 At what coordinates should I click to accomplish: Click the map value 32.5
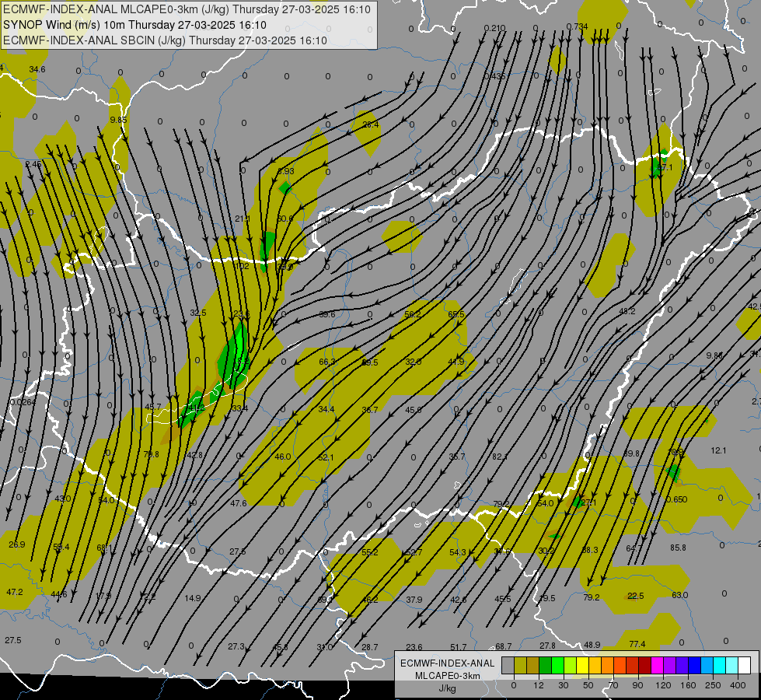[x=198, y=313]
